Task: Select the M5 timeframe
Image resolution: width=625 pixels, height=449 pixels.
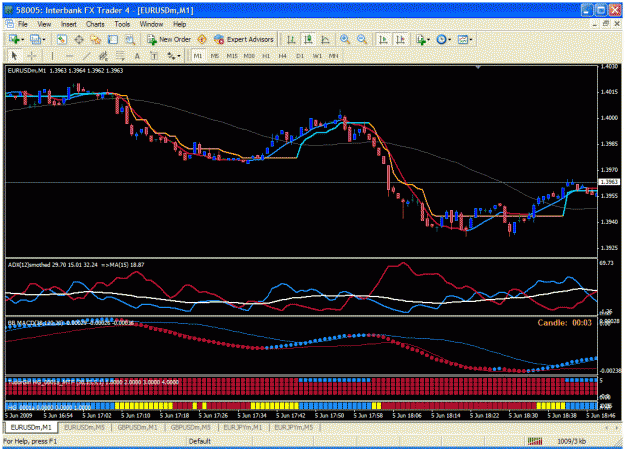Action: 215,56
